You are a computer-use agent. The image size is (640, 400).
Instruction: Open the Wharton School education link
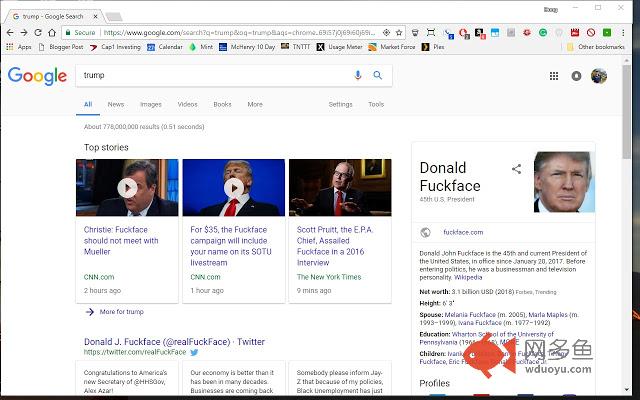[487, 338]
